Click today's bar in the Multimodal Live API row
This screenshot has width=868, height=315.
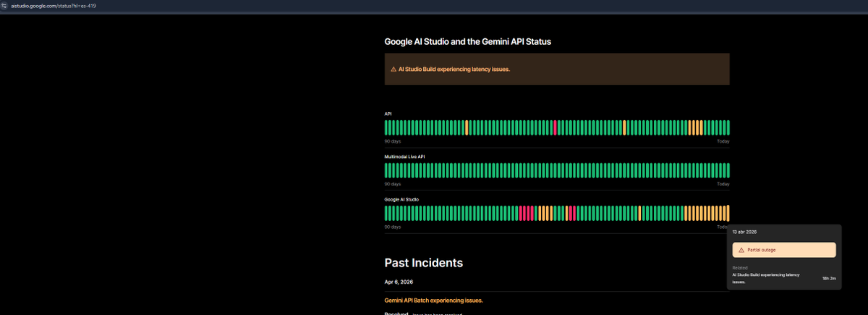(728, 170)
